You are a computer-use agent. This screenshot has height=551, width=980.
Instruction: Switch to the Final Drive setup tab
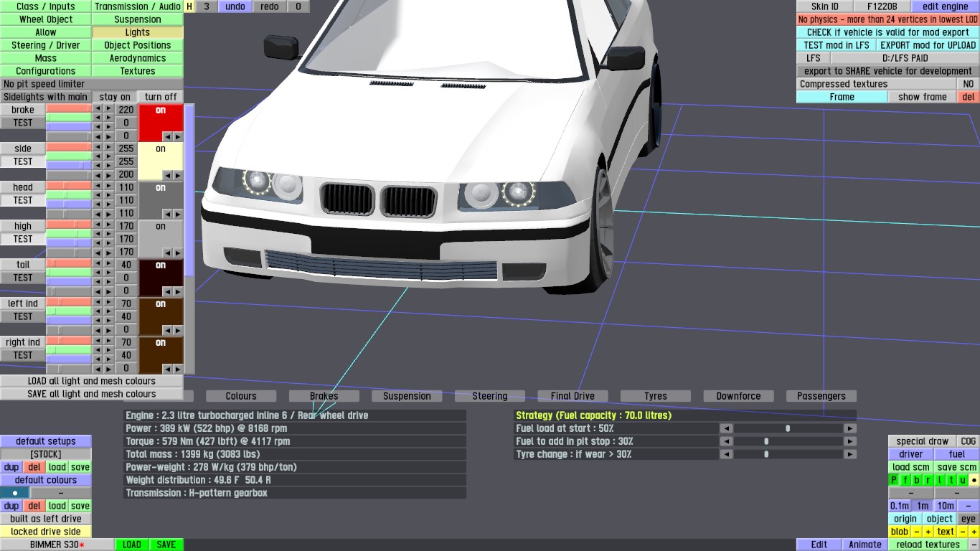(x=573, y=396)
